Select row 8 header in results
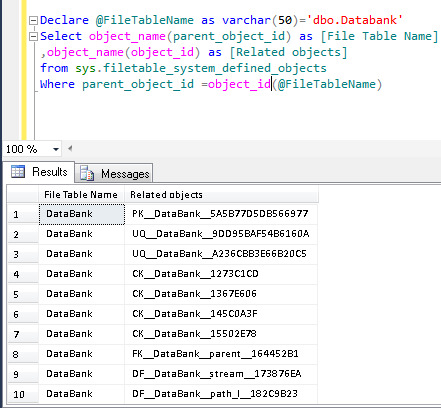 [x=23, y=354]
